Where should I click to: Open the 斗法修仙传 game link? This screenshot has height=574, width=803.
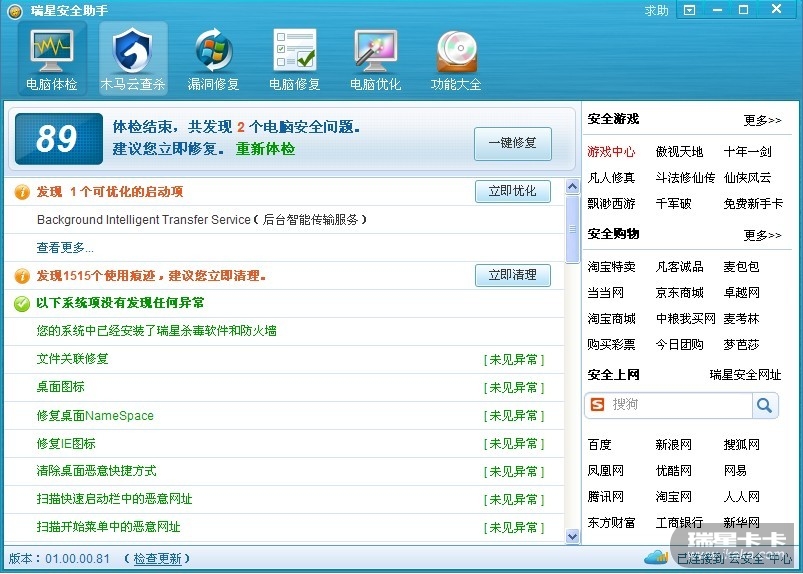coord(685,178)
